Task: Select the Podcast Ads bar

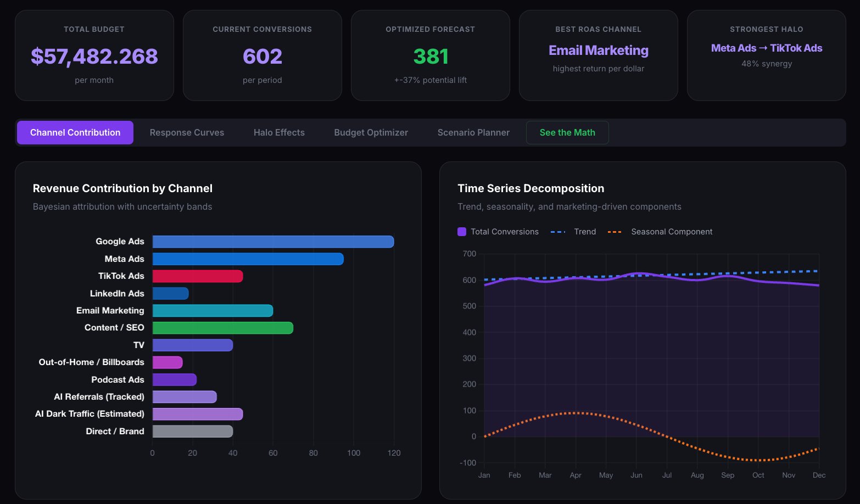Action: 174,380
